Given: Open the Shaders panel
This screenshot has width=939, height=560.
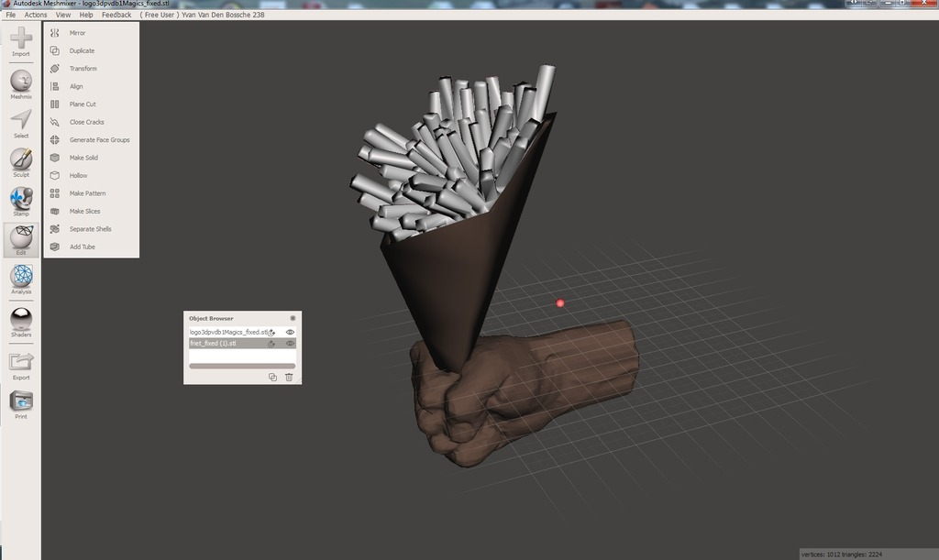Looking at the screenshot, I should 21,323.
